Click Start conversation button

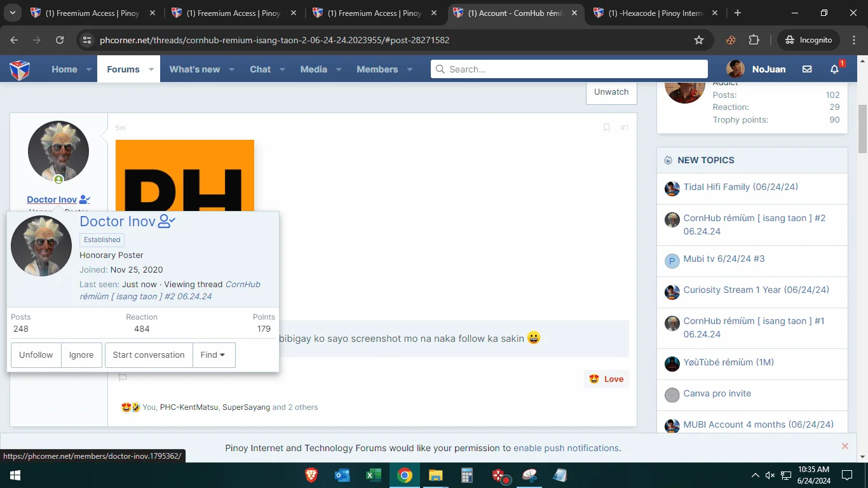point(149,355)
